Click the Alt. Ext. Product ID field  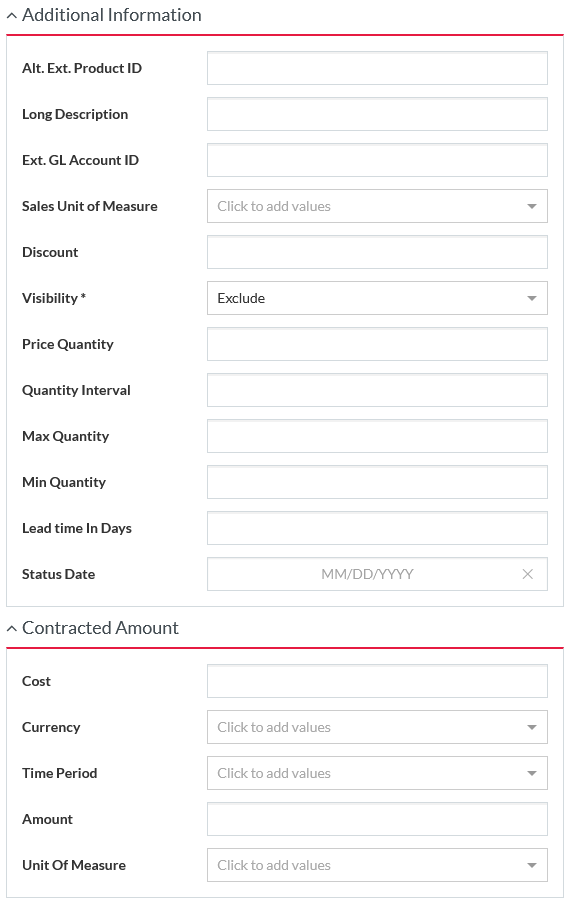point(377,68)
